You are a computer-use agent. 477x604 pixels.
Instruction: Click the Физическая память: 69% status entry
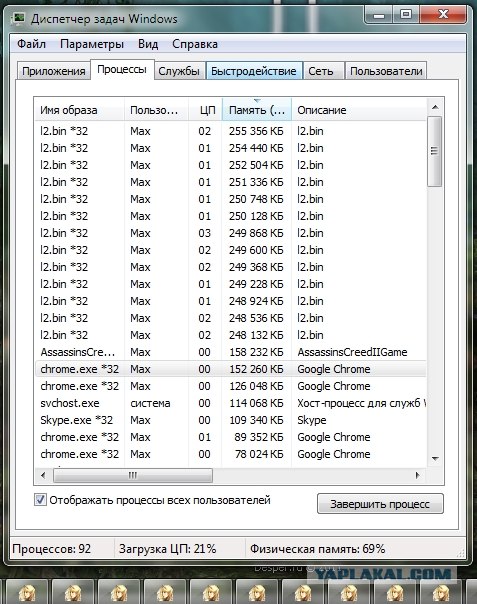[317, 549]
